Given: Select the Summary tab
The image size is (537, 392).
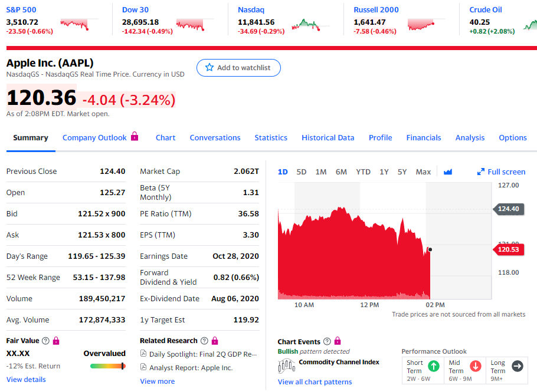Looking at the screenshot, I should (x=31, y=138).
